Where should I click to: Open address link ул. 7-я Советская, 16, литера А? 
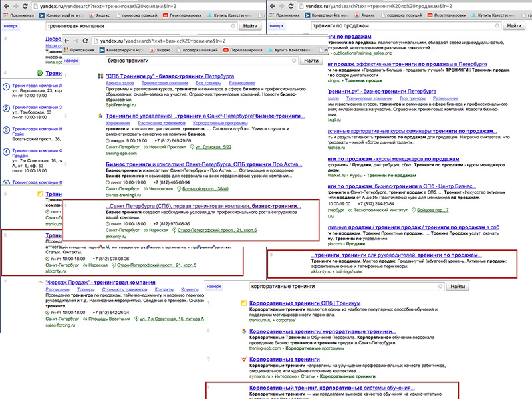(172, 319)
